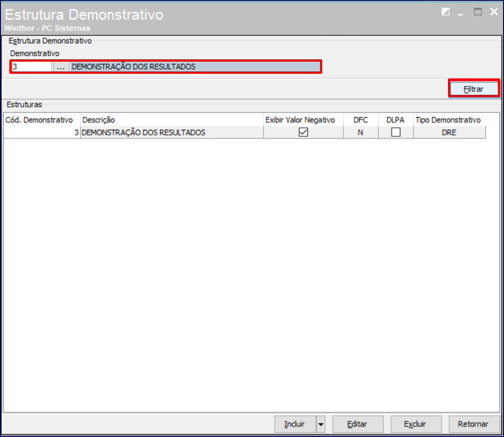504x437 pixels.
Task: Sort by Cód. Demonstrativo column header
Action: (x=42, y=120)
